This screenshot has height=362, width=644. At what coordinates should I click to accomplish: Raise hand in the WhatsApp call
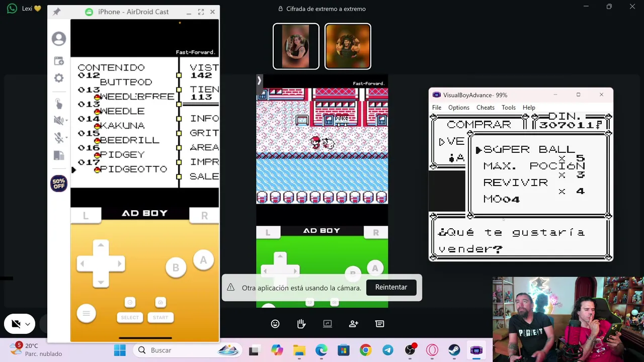(301, 324)
